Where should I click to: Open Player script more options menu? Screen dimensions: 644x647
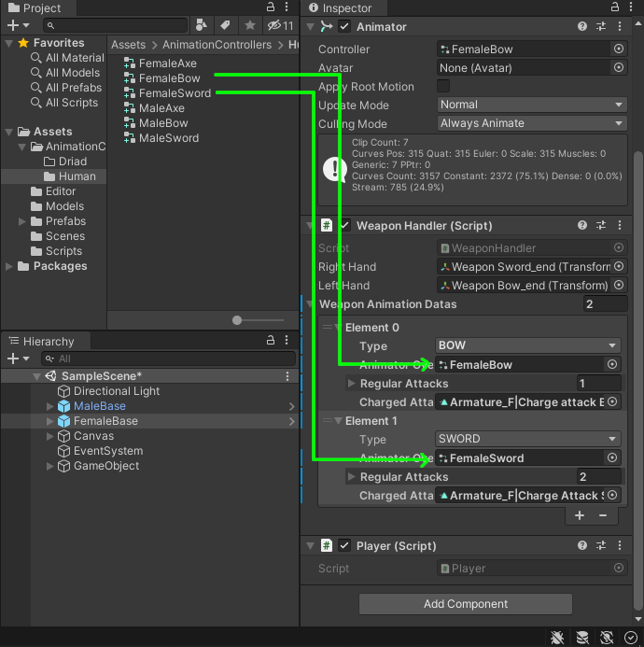620,545
